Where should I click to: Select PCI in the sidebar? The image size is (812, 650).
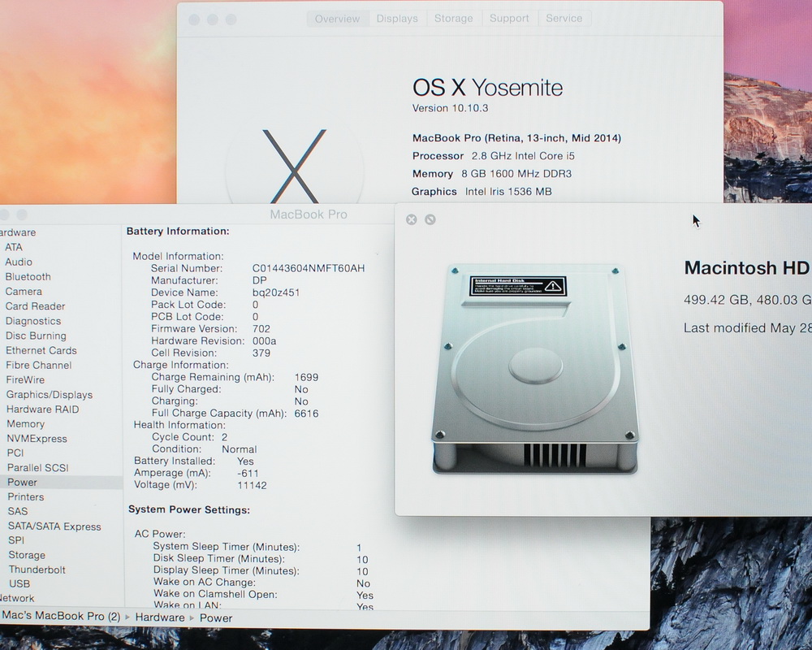(x=15, y=453)
